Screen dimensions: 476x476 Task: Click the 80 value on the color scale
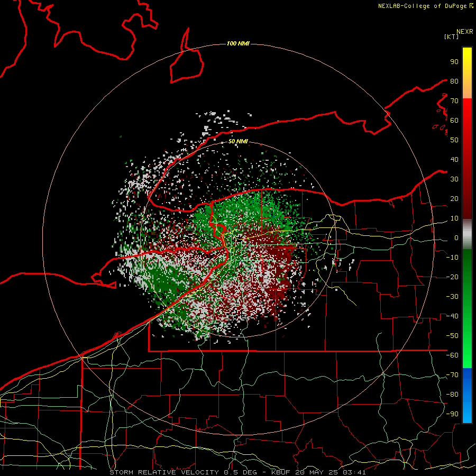[454, 81]
